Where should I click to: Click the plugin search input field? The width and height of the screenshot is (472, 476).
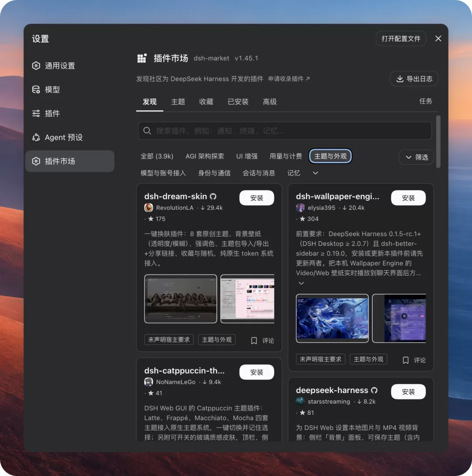point(285,131)
